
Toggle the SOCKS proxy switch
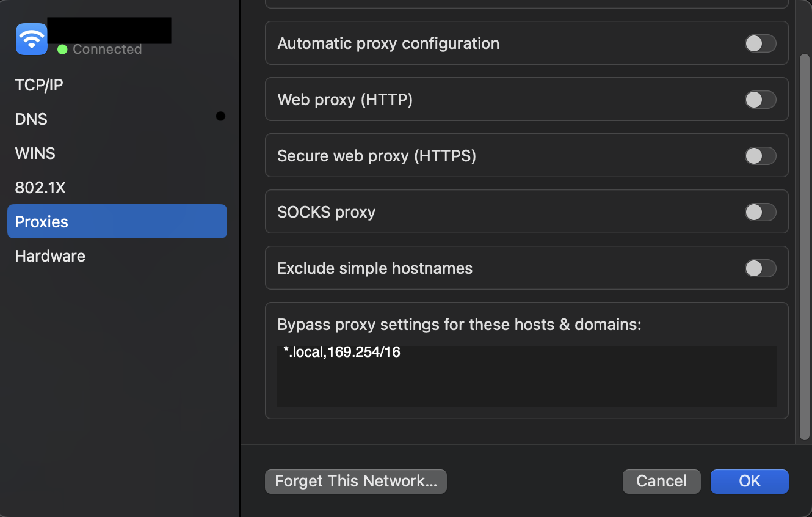760,211
